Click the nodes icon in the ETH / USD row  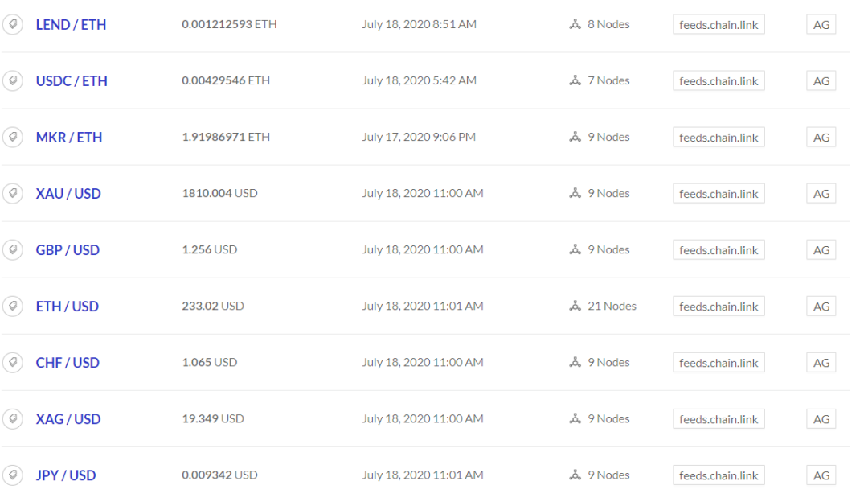click(x=575, y=307)
